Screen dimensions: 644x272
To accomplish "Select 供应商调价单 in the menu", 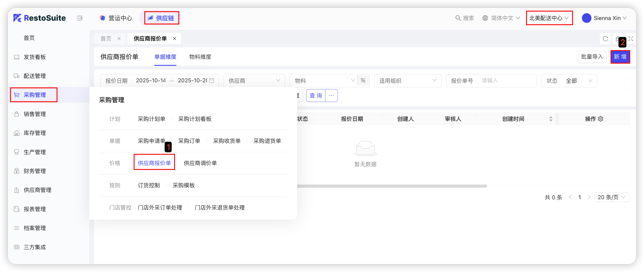I will pyautogui.click(x=200, y=163).
